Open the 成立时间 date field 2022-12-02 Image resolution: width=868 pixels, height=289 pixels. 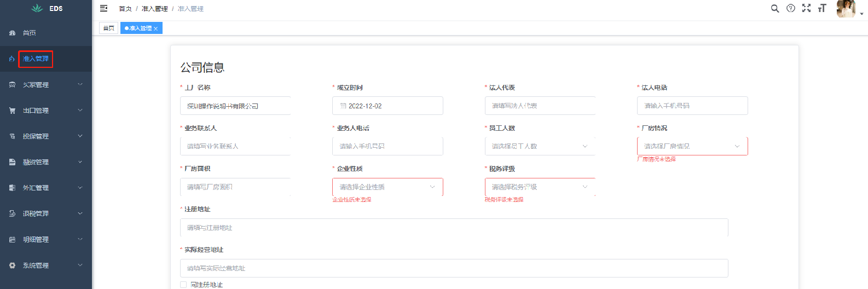(387, 106)
